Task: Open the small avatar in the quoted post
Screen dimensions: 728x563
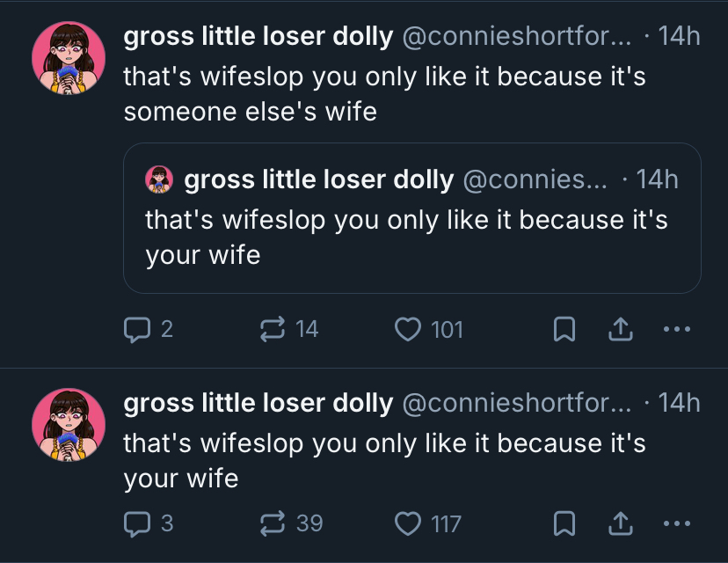Action: click(x=159, y=179)
